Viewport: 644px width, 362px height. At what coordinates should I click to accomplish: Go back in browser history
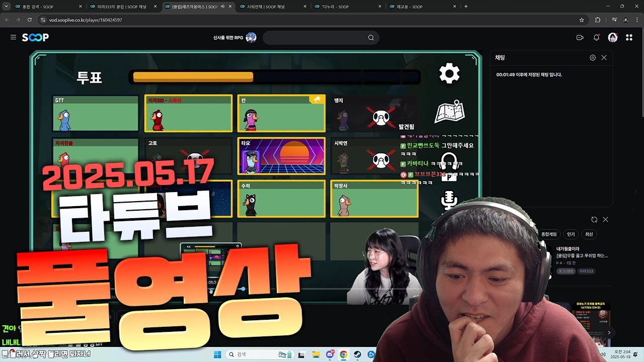7,20
